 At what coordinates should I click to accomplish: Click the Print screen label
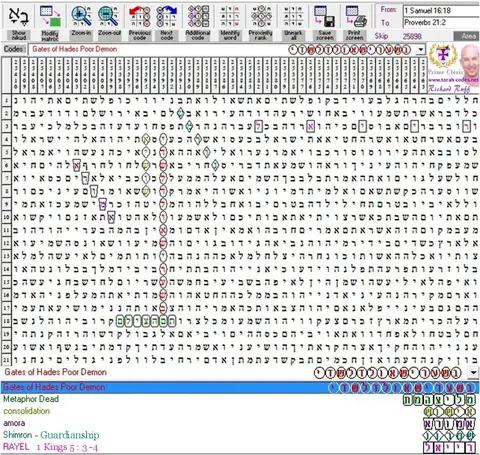[355, 35]
